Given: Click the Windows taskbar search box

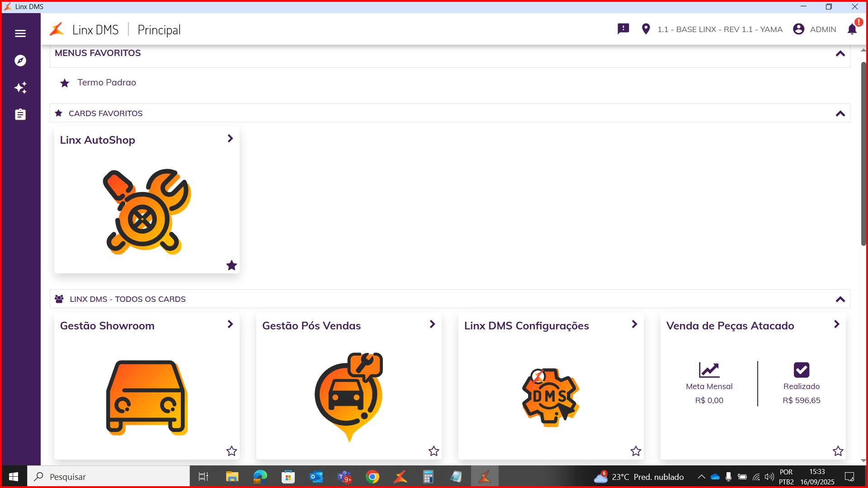Looking at the screenshot, I should [108, 477].
